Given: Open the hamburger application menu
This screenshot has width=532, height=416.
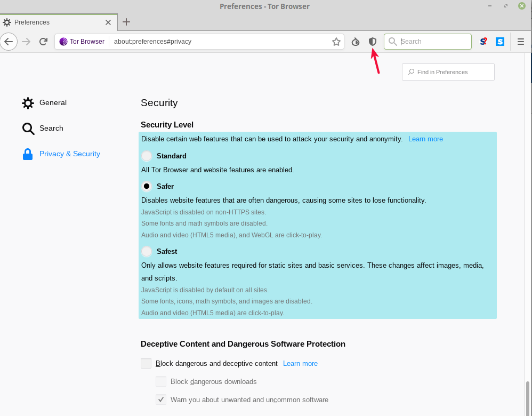Looking at the screenshot, I should pos(521,42).
